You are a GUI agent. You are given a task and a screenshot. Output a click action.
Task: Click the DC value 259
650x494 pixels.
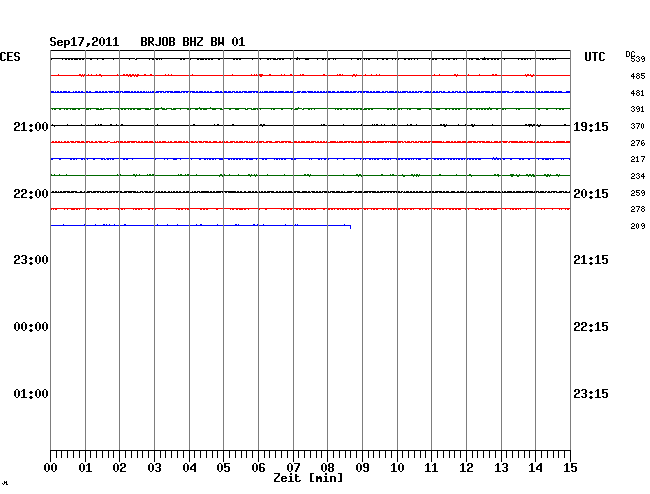click(x=638, y=193)
